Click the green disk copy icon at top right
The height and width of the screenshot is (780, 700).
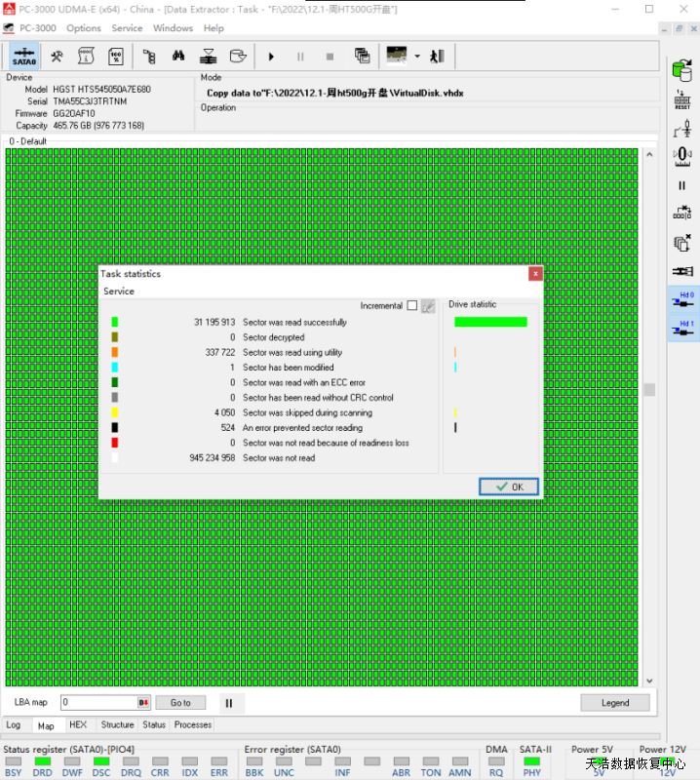click(681, 68)
